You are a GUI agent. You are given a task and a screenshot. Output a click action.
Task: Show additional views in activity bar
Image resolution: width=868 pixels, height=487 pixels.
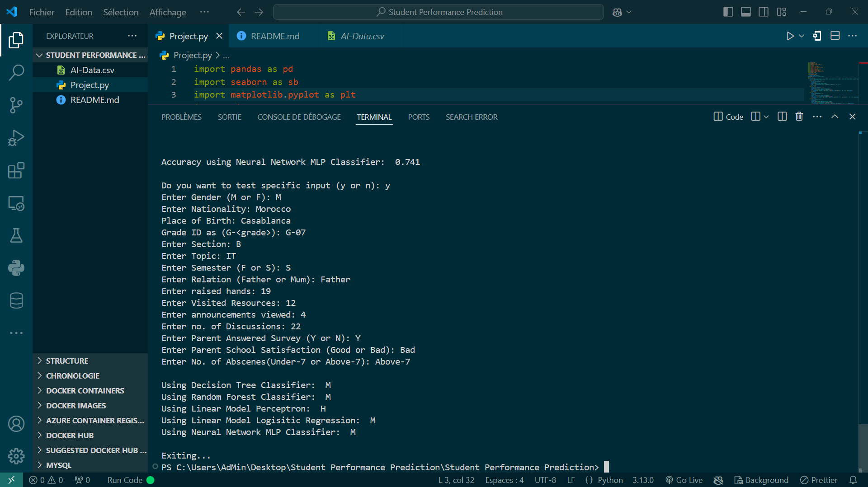click(x=16, y=333)
